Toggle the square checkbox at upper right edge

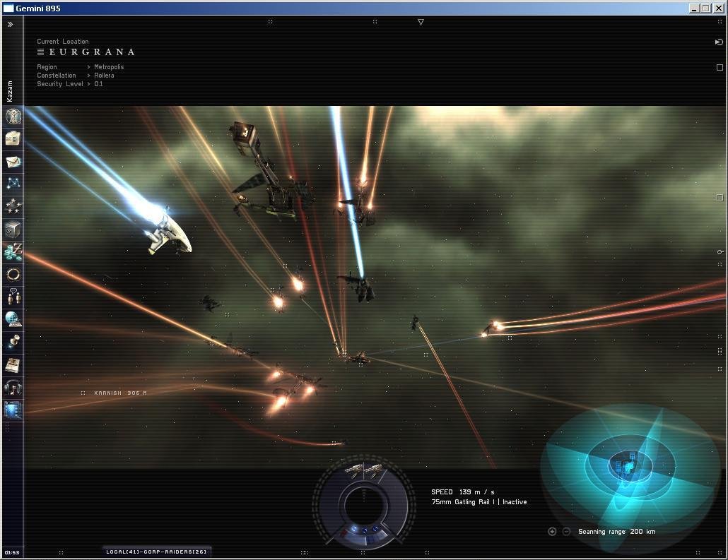click(x=720, y=68)
